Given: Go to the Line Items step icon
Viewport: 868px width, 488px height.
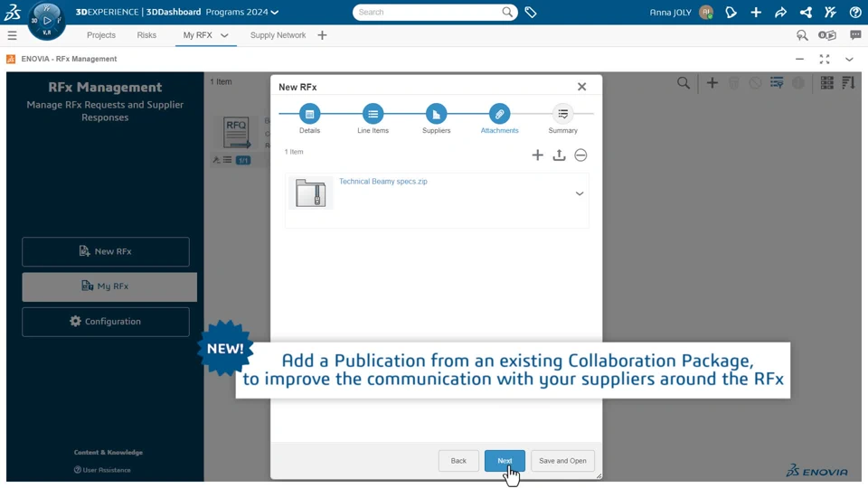Looking at the screenshot, I should coord(373,114).
